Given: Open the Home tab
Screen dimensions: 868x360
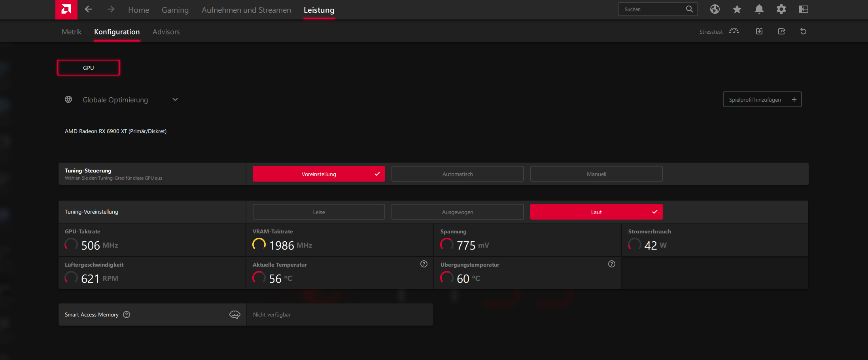Looking at the screenshot, I should point(138,10).
